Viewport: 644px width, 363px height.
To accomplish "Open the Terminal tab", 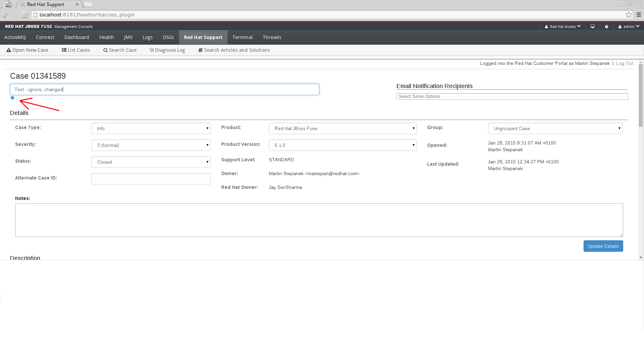I will point(242,37).
